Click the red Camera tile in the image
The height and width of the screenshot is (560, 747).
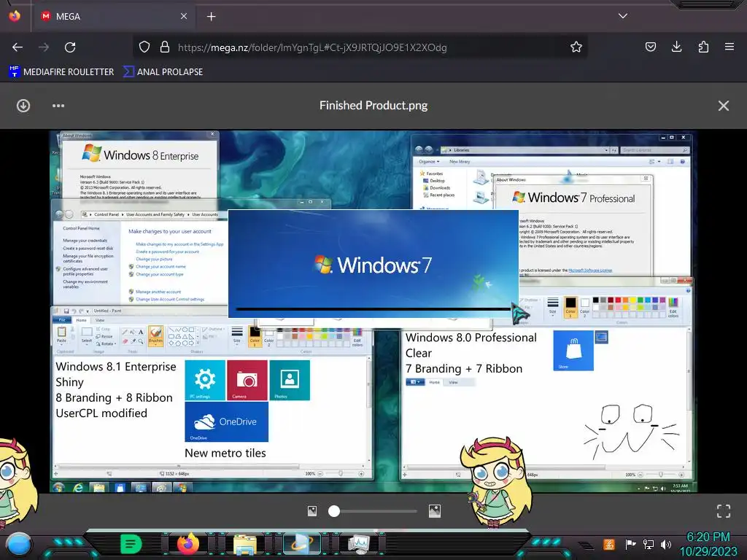(x=247, y=380)
